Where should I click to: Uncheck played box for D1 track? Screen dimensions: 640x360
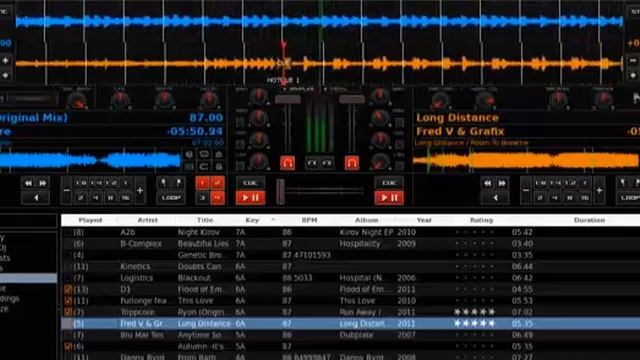[68, 289]
